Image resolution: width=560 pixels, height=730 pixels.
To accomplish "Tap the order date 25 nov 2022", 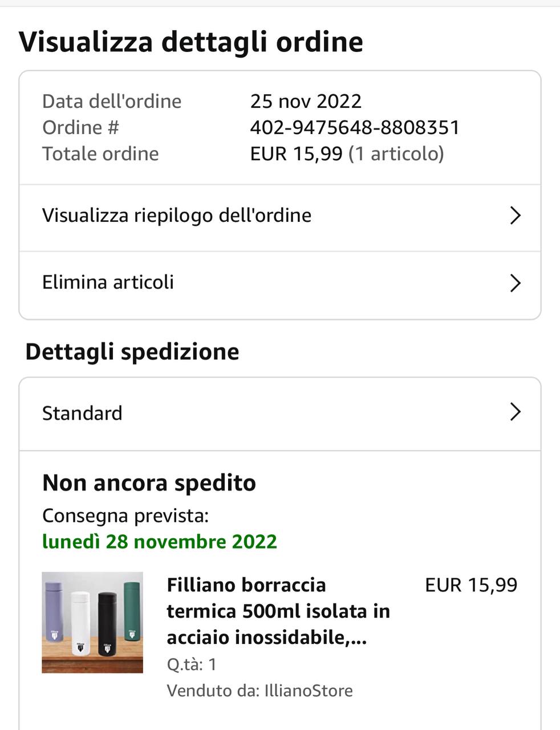I will click(306, 101).
